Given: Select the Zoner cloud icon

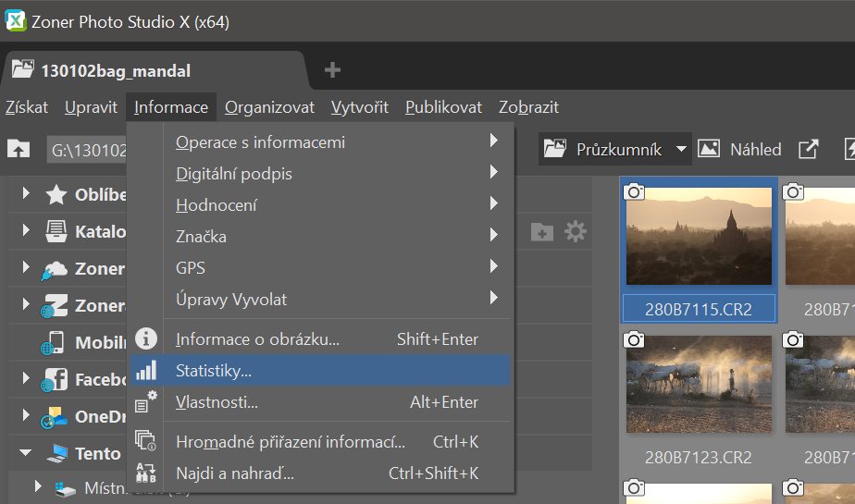Looking at the screenshot, I should pos(55,270).
